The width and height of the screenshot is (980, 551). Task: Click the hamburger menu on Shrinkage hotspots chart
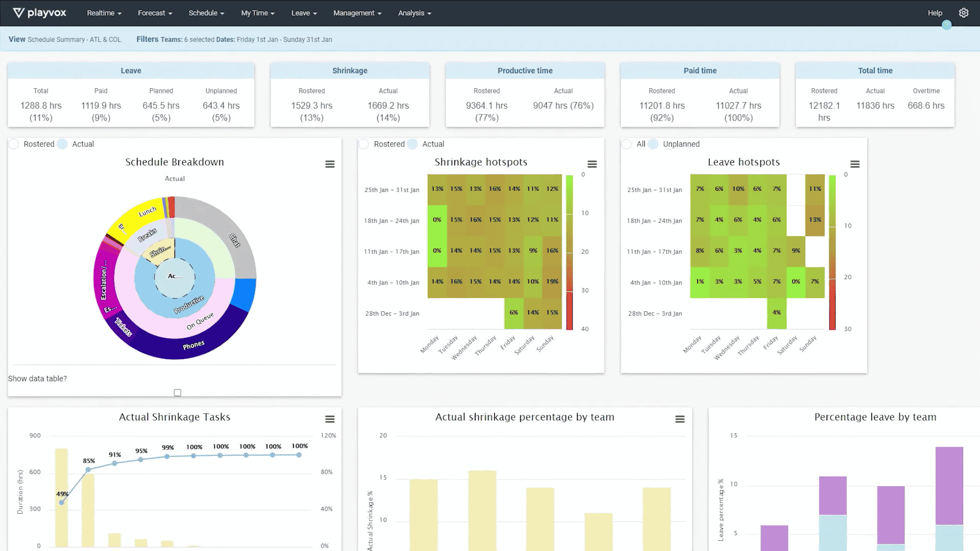pyautogui.click(x=592, y=164)
